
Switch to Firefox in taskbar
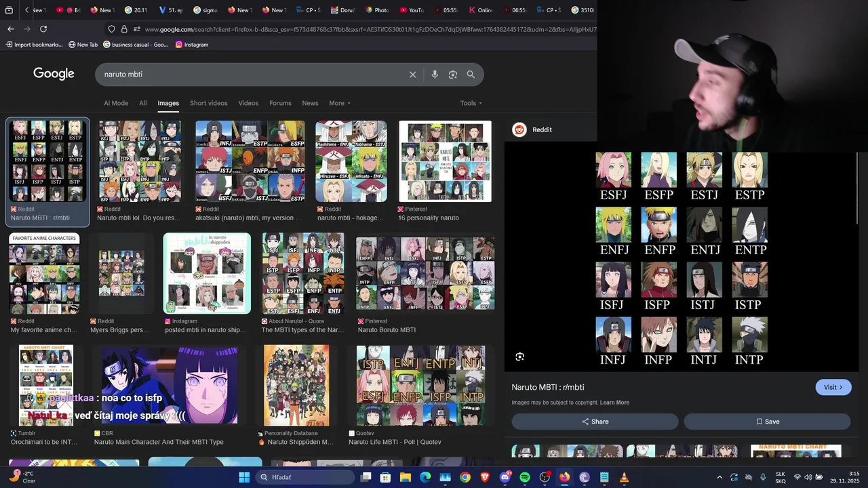point(565,477)
